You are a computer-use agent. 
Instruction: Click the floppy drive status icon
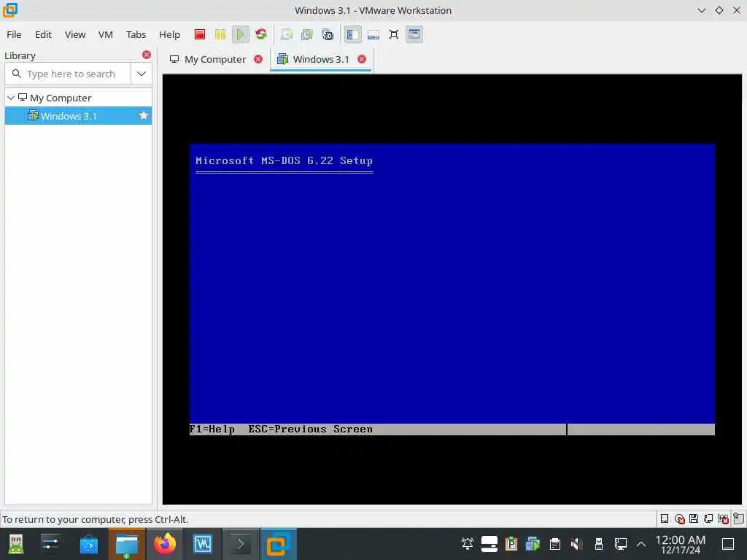(x=694, y=518)
